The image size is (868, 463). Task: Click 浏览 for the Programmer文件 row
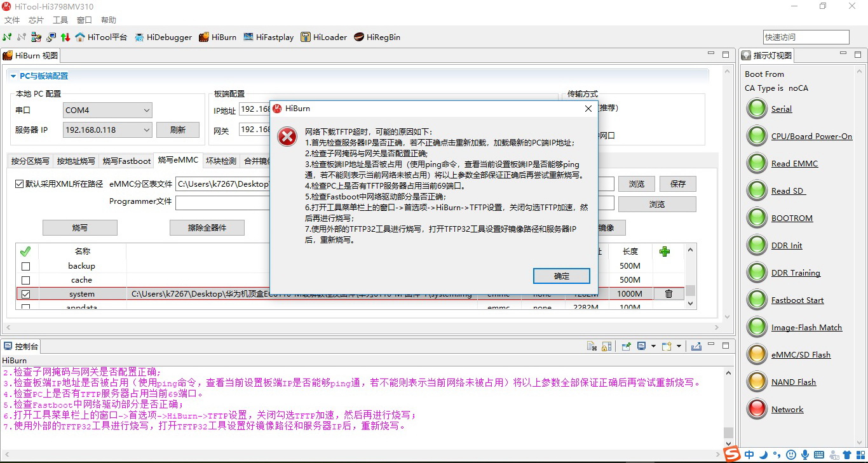tap(657, 204)
